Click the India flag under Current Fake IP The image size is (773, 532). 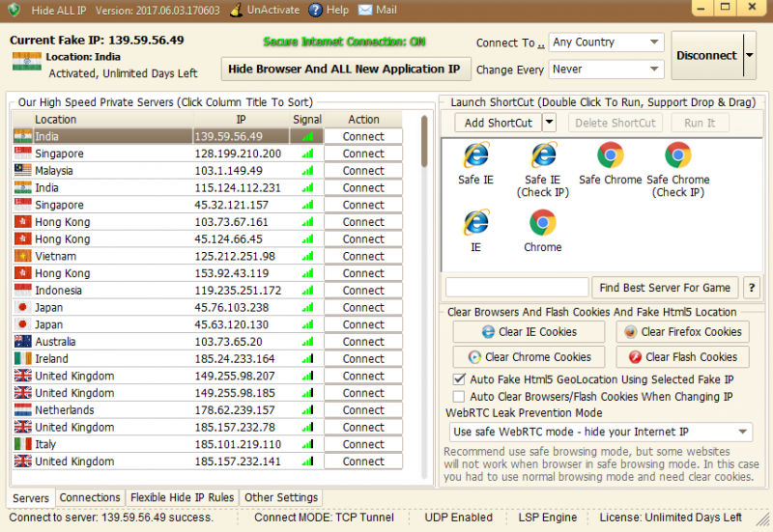[27, 62]
